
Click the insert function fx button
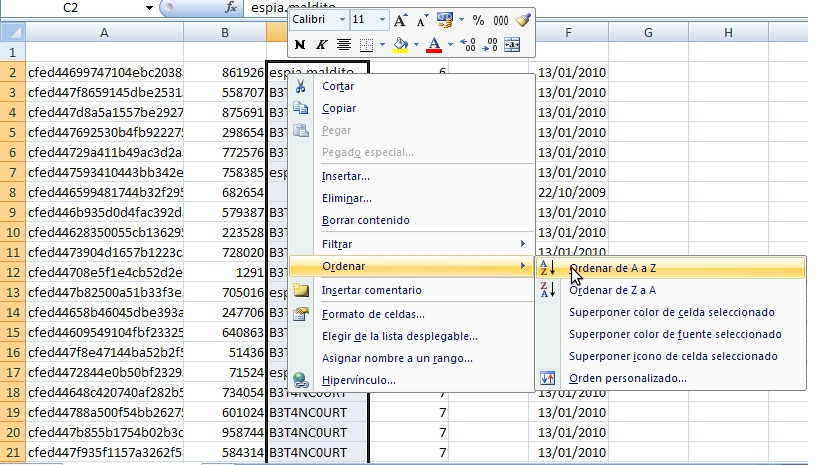coord(231,7)
